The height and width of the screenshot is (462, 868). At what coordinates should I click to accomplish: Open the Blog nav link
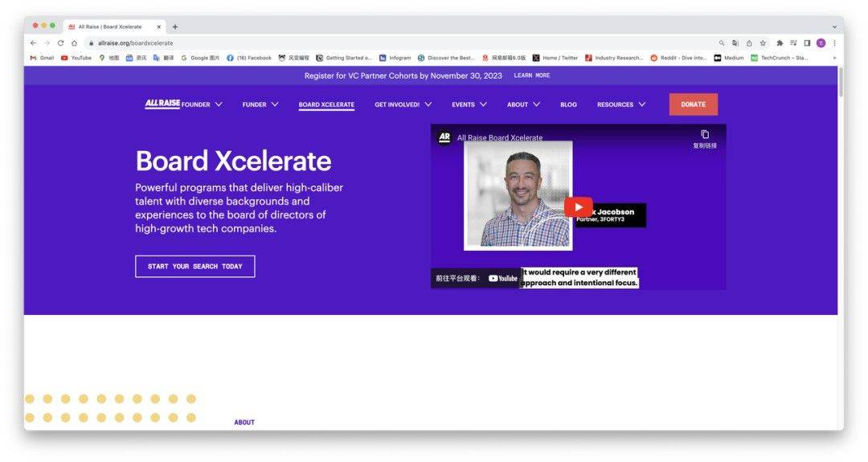click(568, 104)
